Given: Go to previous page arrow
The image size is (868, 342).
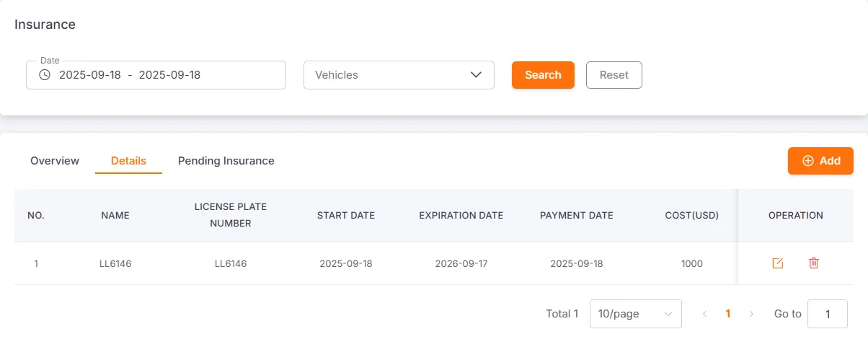Looking at the screenshot, I should (704, 314).
